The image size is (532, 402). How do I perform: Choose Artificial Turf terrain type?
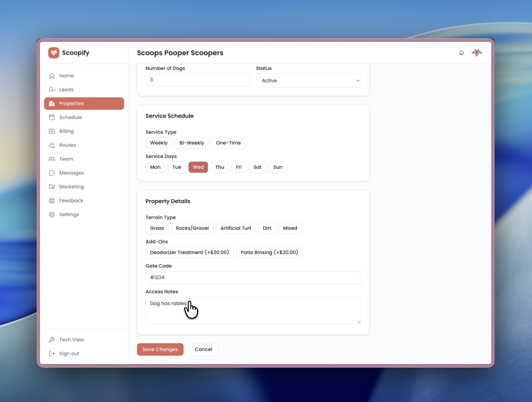pos(236,228)
